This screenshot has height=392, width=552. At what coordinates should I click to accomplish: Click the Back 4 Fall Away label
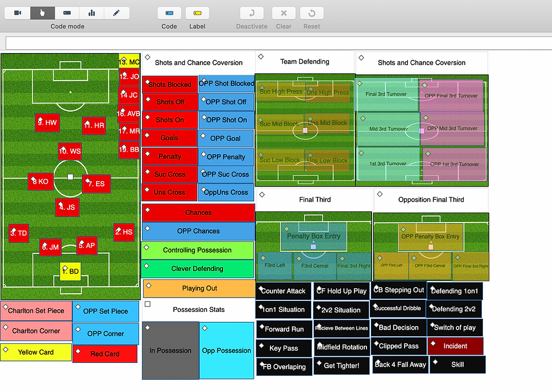pos(400,365)
